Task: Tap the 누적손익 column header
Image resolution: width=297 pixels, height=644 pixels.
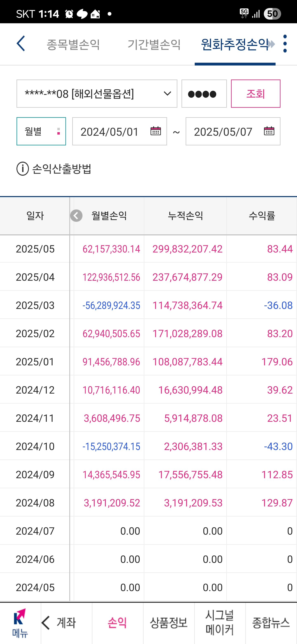Action: (x=185, y=215)
